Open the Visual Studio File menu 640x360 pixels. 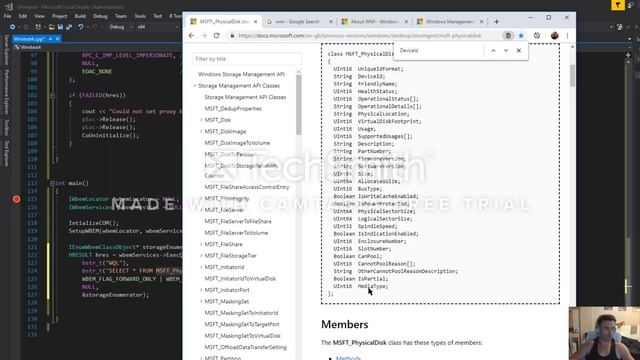pyautogui.click(x=8, y=16)
